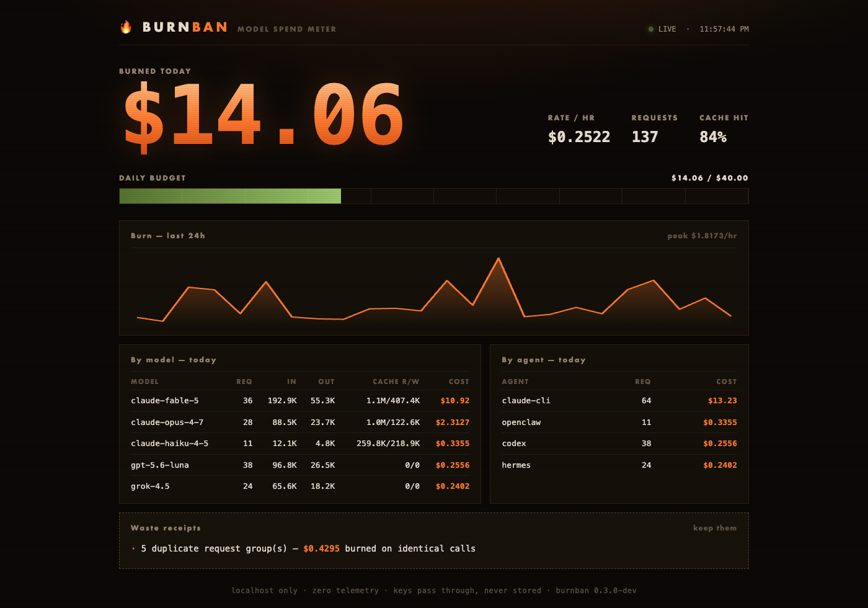868x608 pixels.
Task: Click the $14.06 / $40.00 budget label
Action: pyautogui.click(x=710, y=178)
